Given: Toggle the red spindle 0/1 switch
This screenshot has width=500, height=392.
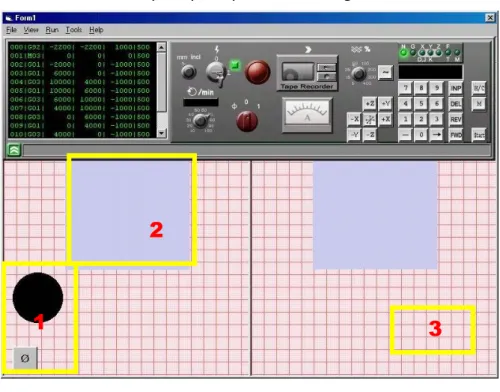Looking at the screenshot, I should tap(247, 121).
